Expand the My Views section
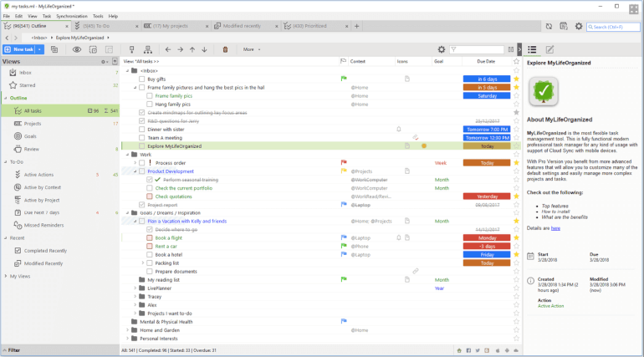This screenshot has width=644, height=357. pyautogui.click(x=6, y=276)
